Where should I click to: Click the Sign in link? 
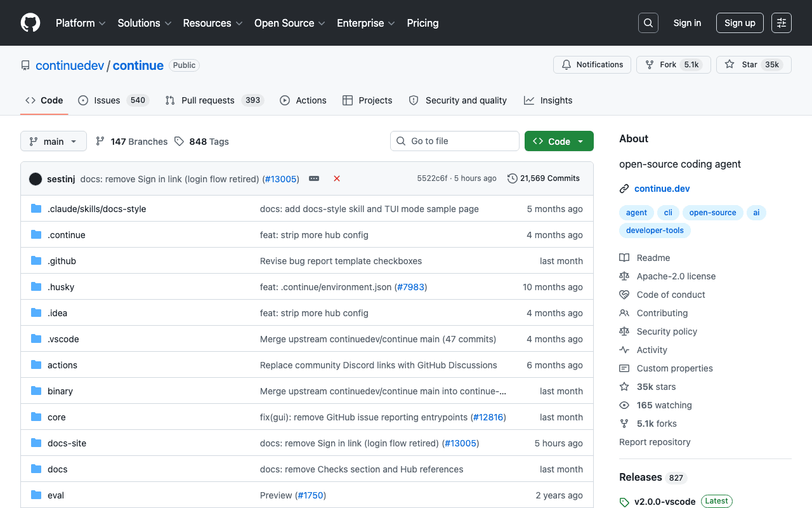(687, 23)
